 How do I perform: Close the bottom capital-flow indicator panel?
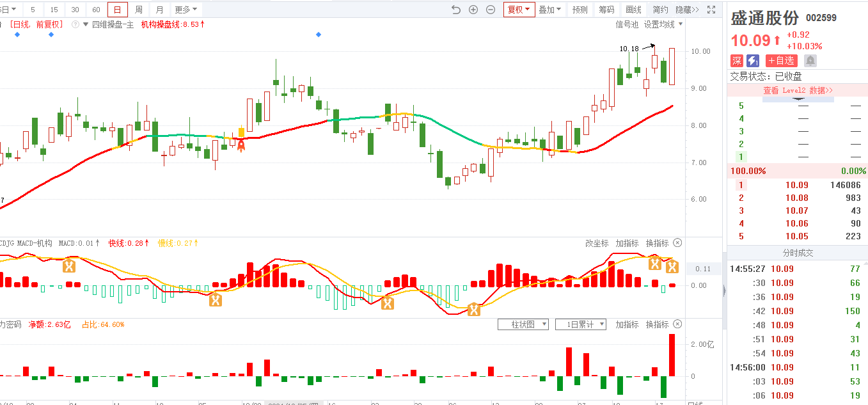[678, 324]
